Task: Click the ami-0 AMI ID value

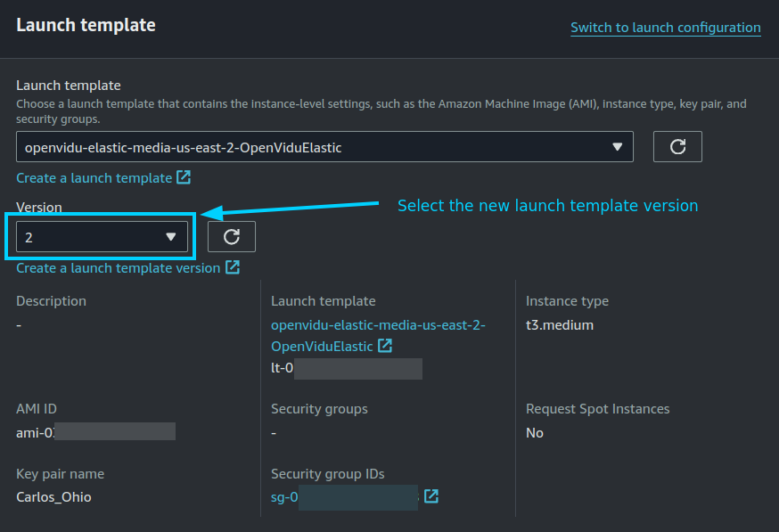Action: [x=36, y=432]
